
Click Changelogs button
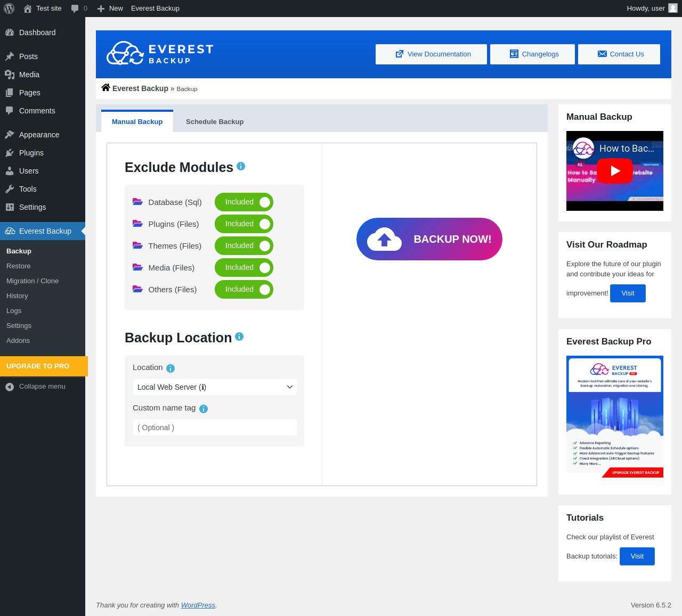(532, 54)
